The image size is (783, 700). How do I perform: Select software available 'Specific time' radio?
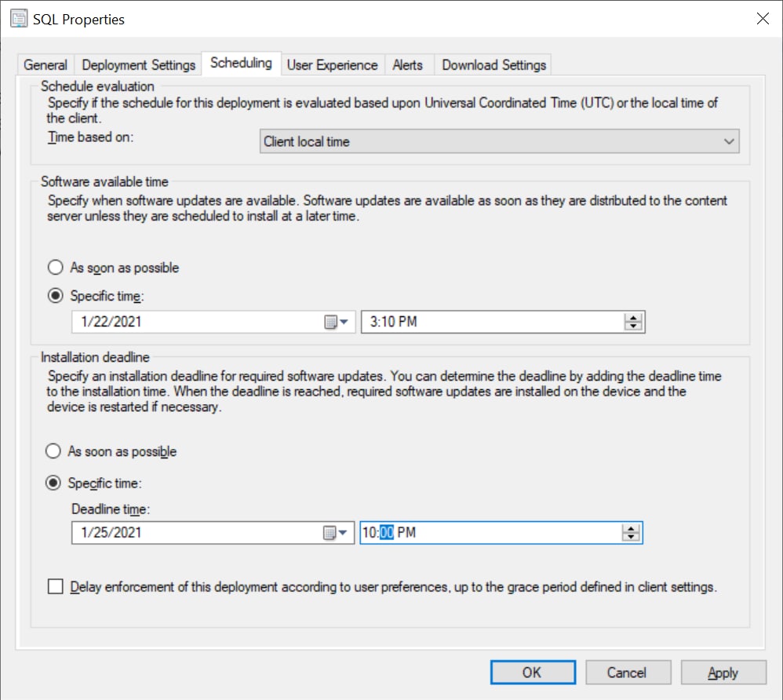click(56, 296)
